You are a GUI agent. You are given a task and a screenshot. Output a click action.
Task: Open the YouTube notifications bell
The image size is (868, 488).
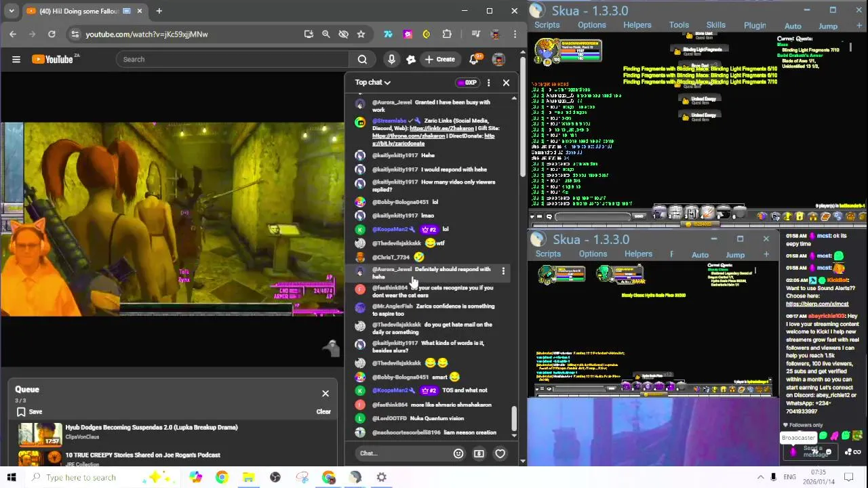pyautogui.click(x=474, y=59)
